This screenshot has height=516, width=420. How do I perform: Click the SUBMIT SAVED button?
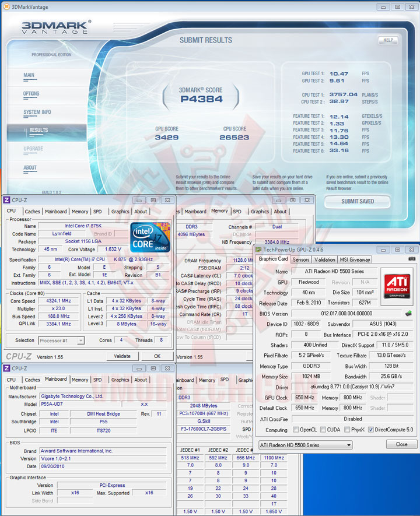click(x=358, y=201)
